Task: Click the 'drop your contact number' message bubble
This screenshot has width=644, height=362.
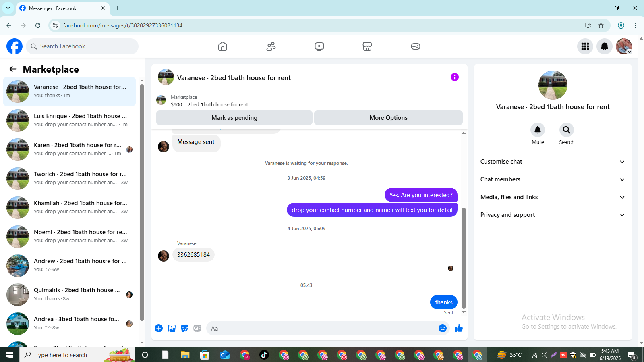Action: pyautogui.click(x=372, y=210)
